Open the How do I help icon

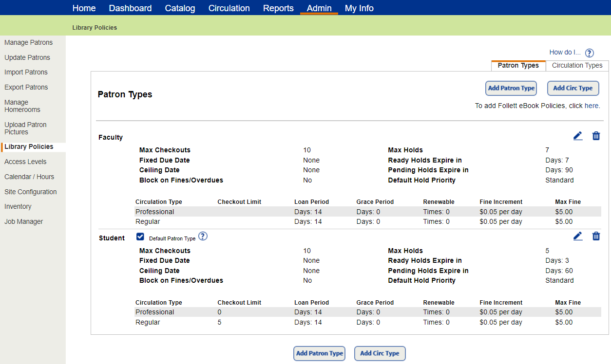(590, 53)
